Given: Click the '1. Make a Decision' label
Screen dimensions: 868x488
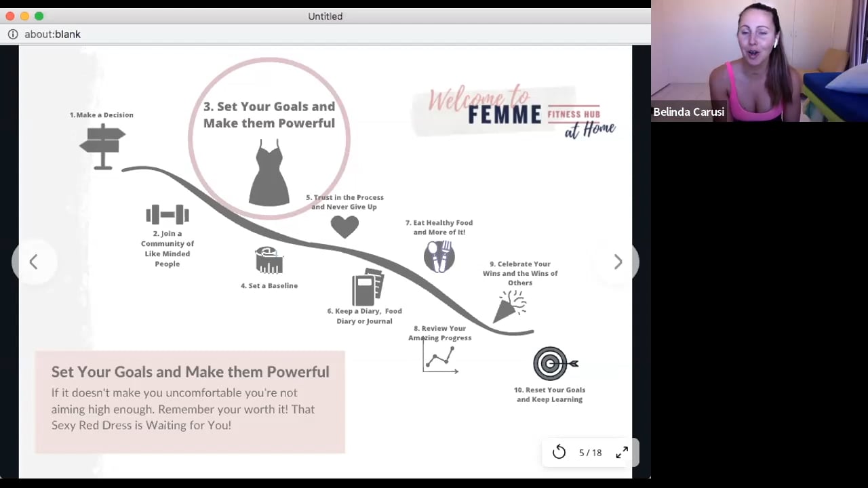Looking at the screenshot, I should [x=102, y=115].
